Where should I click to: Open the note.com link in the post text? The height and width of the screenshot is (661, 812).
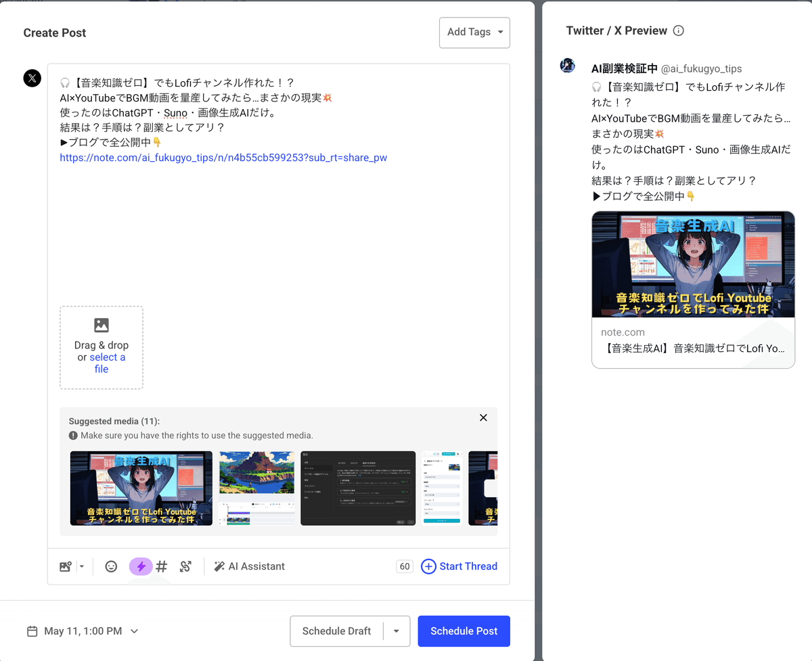223,158
